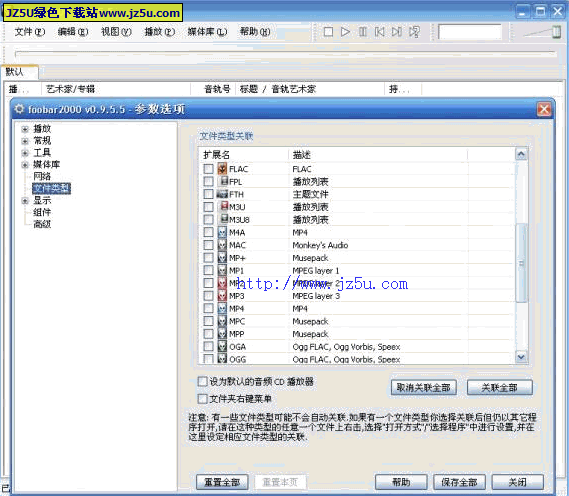Enable the OGA extension association
This screenshot has width=569, height=496.
click(x=208, y=347)
